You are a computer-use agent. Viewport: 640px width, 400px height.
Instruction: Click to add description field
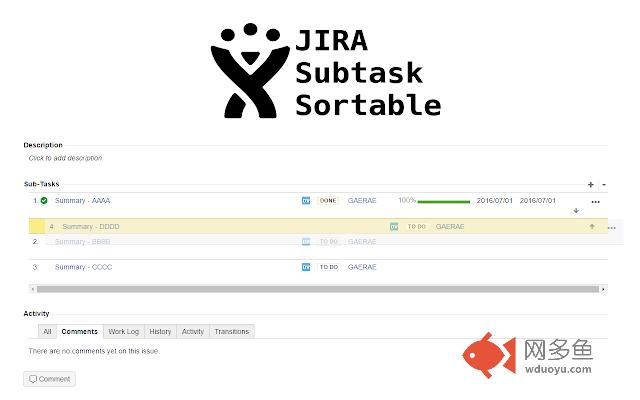[x=65, y=158]
